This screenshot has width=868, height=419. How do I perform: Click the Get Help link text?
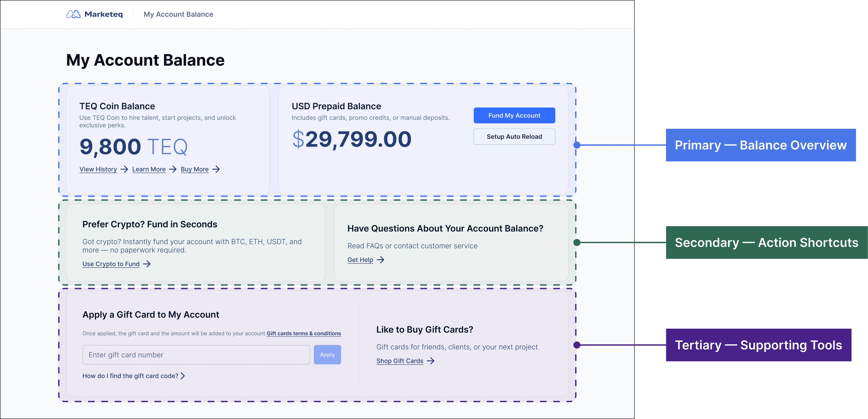(360, 260)
